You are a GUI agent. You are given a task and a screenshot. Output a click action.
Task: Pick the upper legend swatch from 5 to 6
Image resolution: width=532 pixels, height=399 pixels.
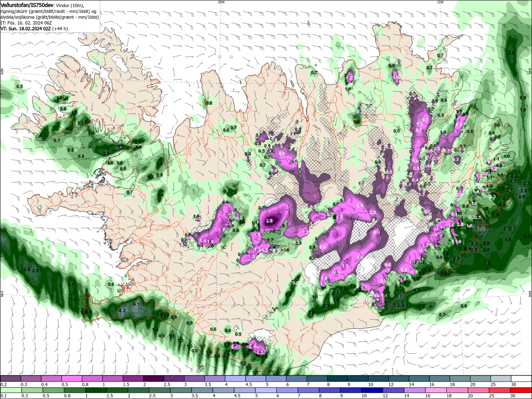(276, 379)
